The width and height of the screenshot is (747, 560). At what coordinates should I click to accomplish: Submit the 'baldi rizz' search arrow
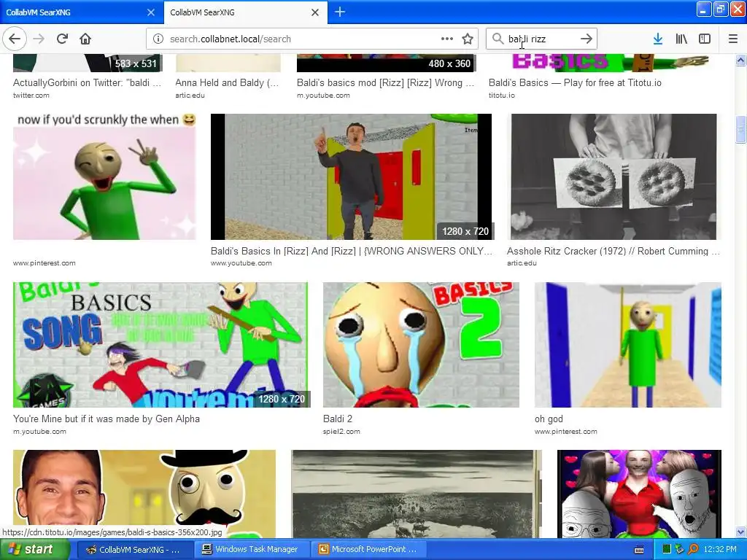[587, 39]
